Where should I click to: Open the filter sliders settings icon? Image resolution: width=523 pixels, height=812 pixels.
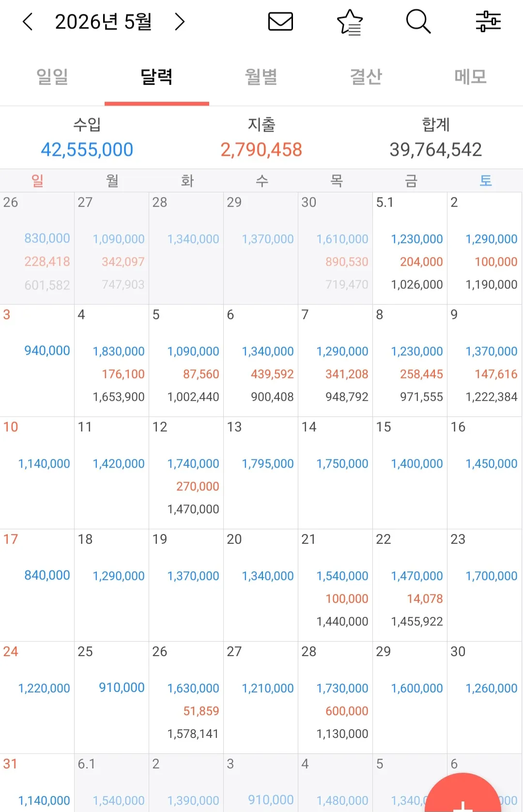pyautogui.click(x=488, y=22)
